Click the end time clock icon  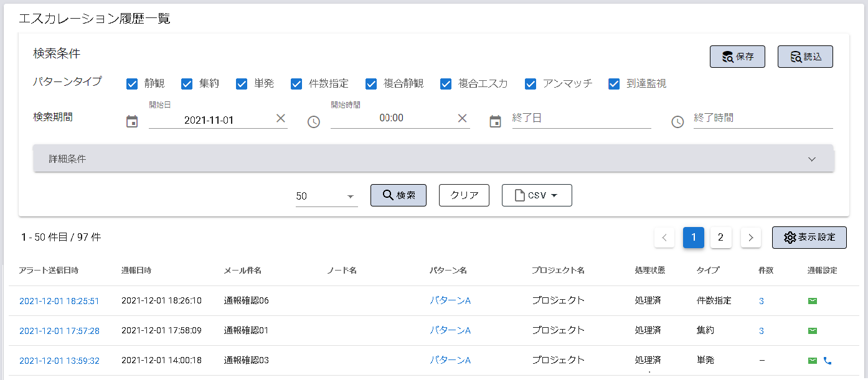point(677,122)
